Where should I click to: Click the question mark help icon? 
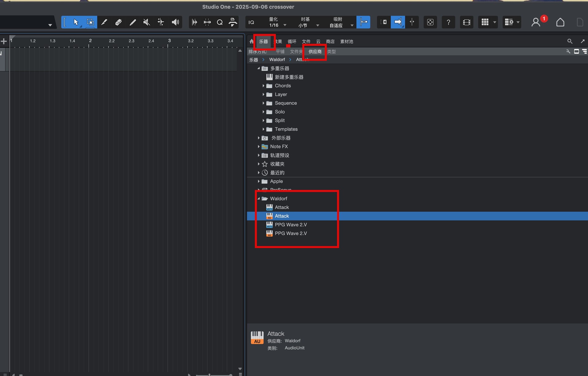click(448, 22)
